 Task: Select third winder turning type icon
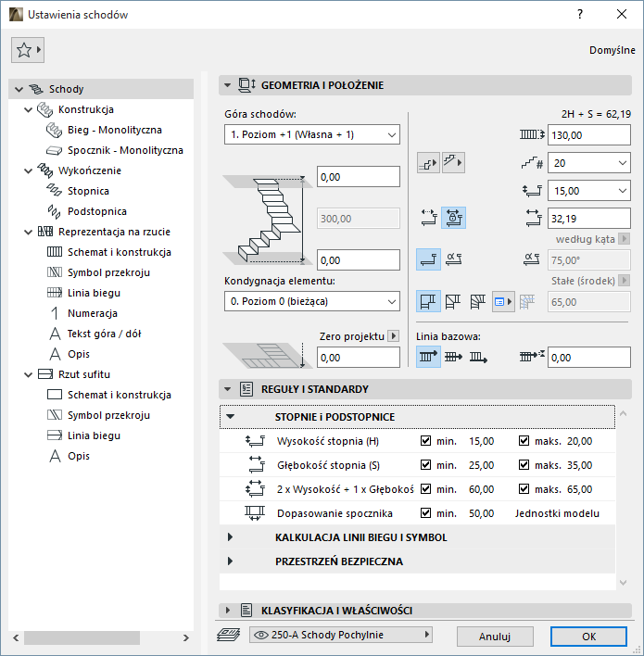tap(477, 301)
